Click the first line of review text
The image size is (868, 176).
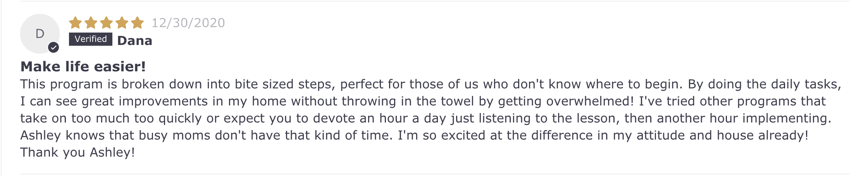(430, 84)
